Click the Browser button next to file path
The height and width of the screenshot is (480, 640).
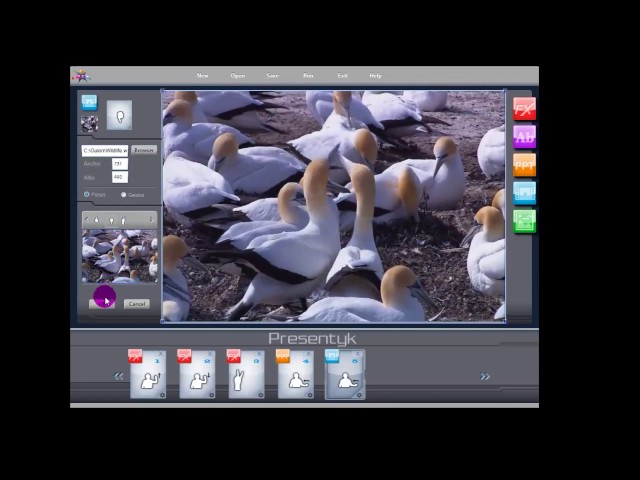[x=144, y=150]
